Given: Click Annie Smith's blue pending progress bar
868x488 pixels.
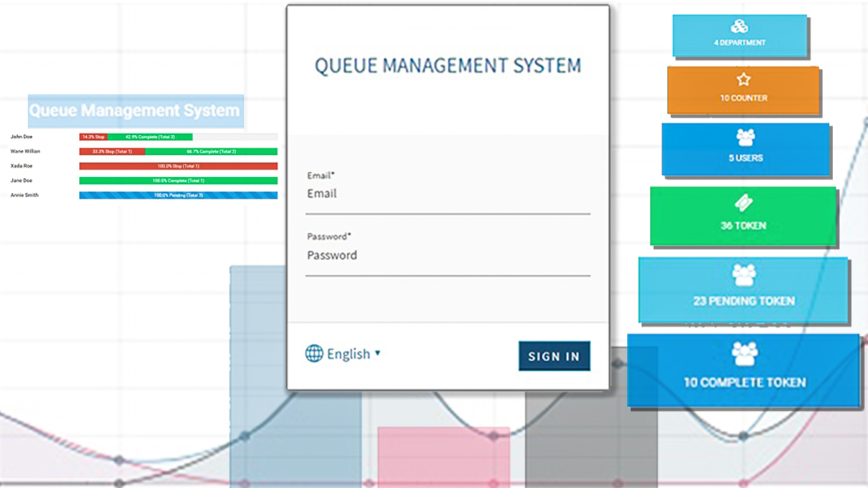Looking at the screenshot, I should click(178, 195).
